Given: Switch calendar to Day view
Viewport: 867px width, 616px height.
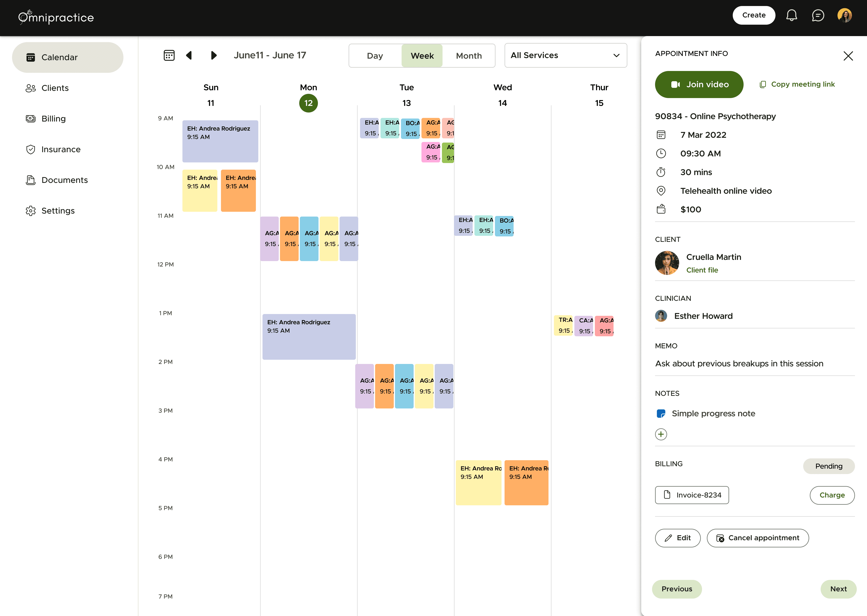Looking at the screenshot, I should [x=375, y=56].
